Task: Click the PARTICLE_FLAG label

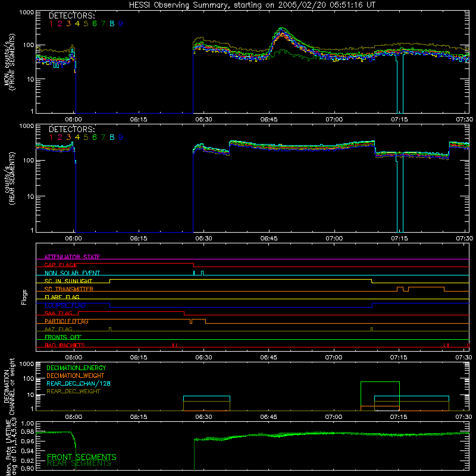Action: click(x=67, y=321)
